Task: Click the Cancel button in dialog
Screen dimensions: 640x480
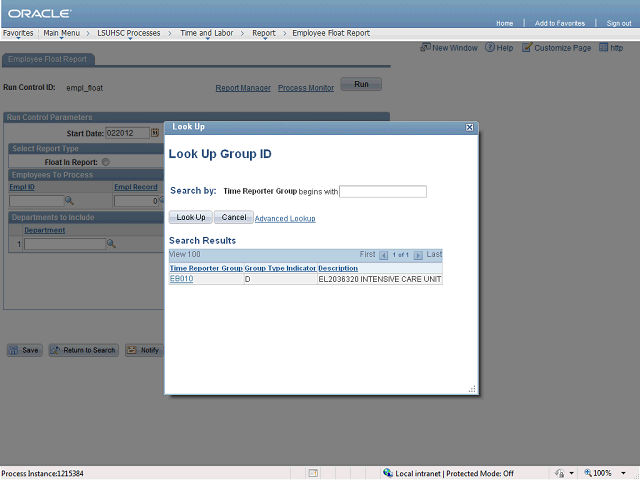Action: (x=234, y=217)
